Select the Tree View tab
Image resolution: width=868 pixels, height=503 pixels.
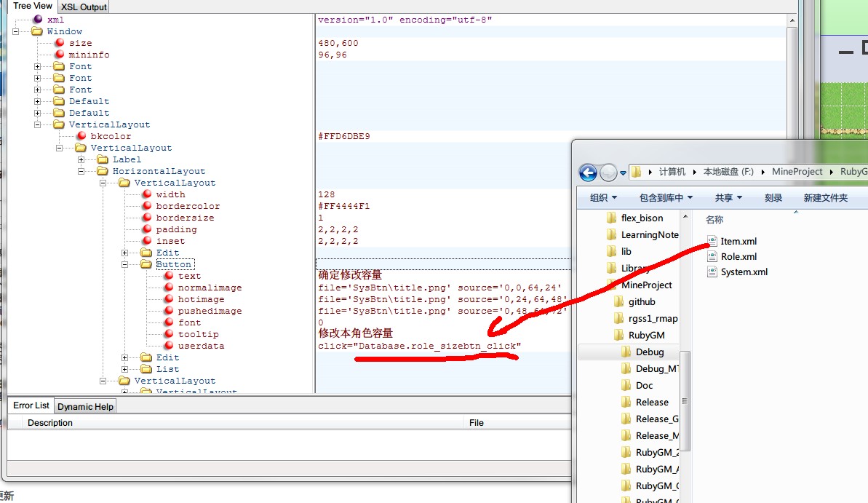click(x=32, y=6)
